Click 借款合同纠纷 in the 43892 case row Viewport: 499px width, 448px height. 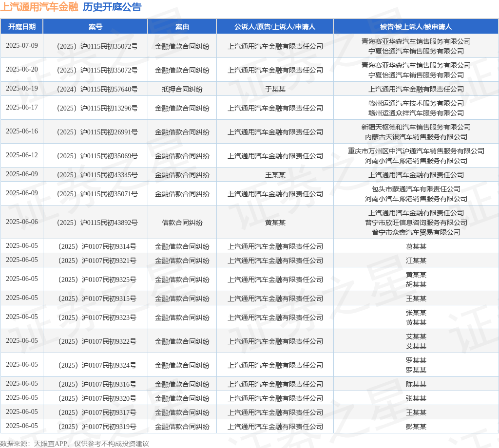pos(182,223)
